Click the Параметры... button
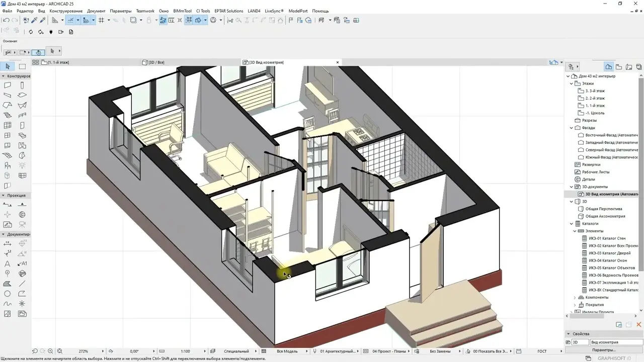Viewport: 644px width, 362px height. coord(603,350)
